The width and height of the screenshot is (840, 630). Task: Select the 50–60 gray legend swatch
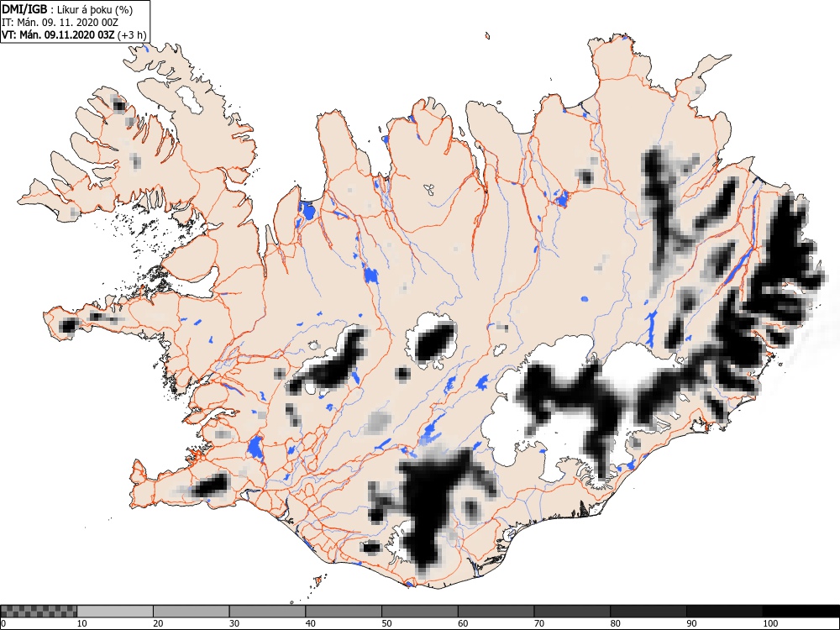419,612
